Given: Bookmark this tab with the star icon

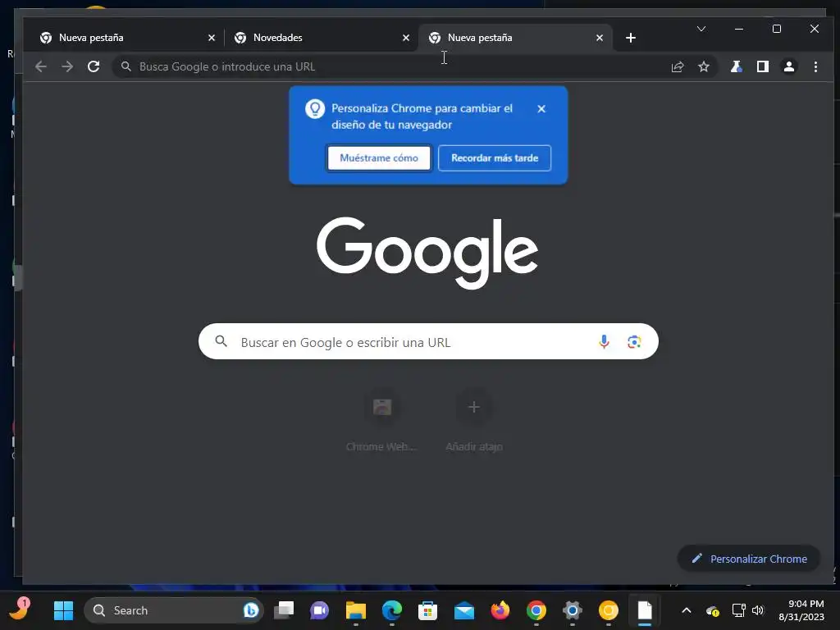Looking at the screenshot, I should [x=703, y=66].
